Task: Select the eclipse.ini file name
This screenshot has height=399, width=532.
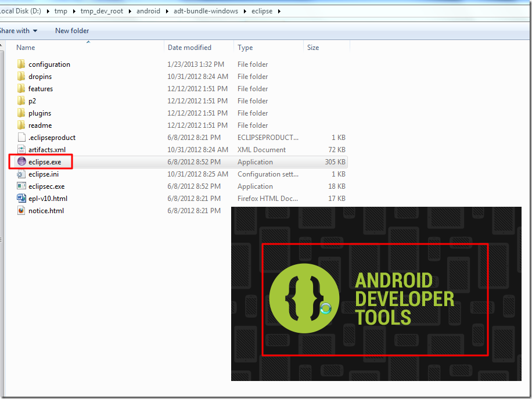Action: 44,174
